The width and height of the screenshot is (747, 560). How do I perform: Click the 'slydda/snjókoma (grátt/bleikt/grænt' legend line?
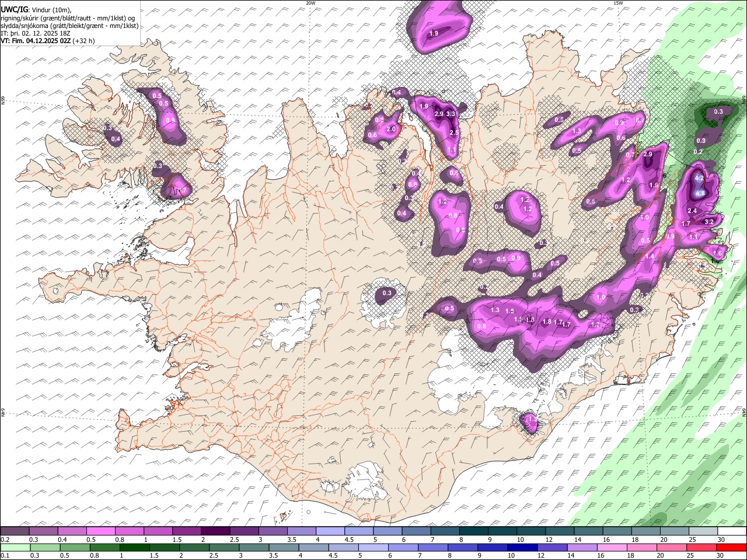pos(69,26)
